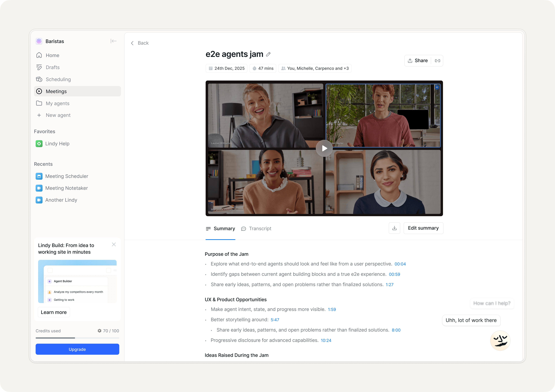Go Back to the meetings list

click(x=140, y=43)
